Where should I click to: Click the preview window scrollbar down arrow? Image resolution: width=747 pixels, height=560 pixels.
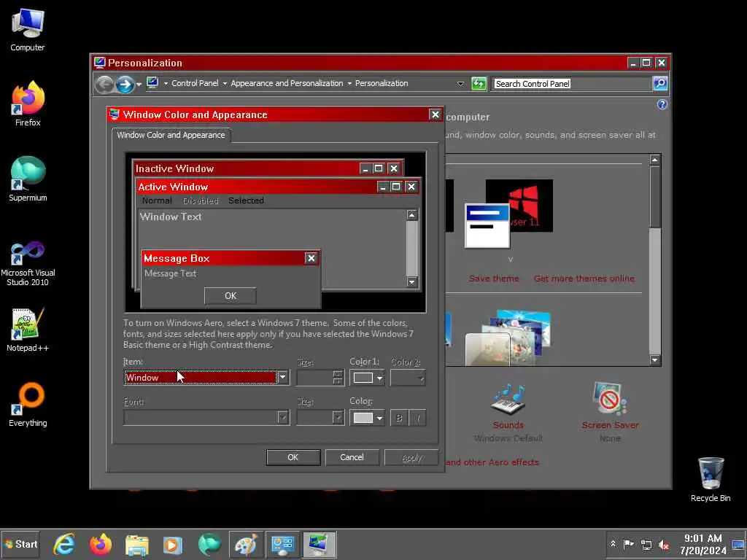click(412, 282)
